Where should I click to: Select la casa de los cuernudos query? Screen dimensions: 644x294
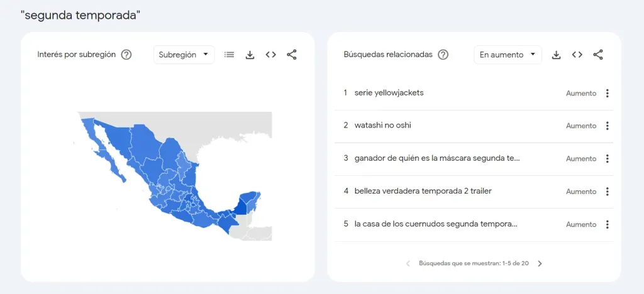(x=436, y=224)
